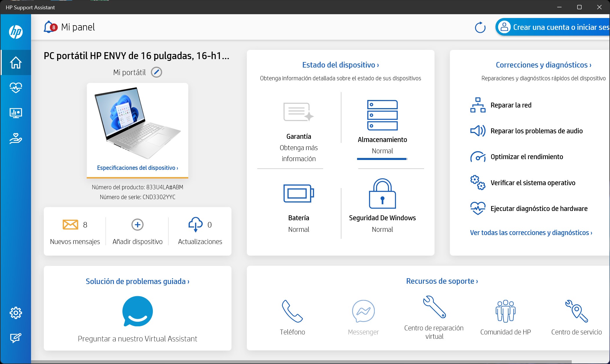
Task: Open Ver todas las correcciones y diagnósticos
Action: (x=531, y=233)
